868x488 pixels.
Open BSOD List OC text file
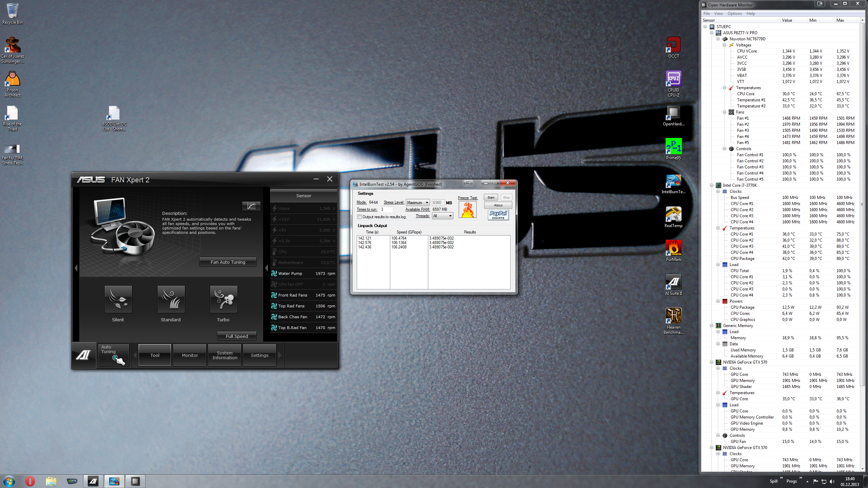click(x=114, y=118)
